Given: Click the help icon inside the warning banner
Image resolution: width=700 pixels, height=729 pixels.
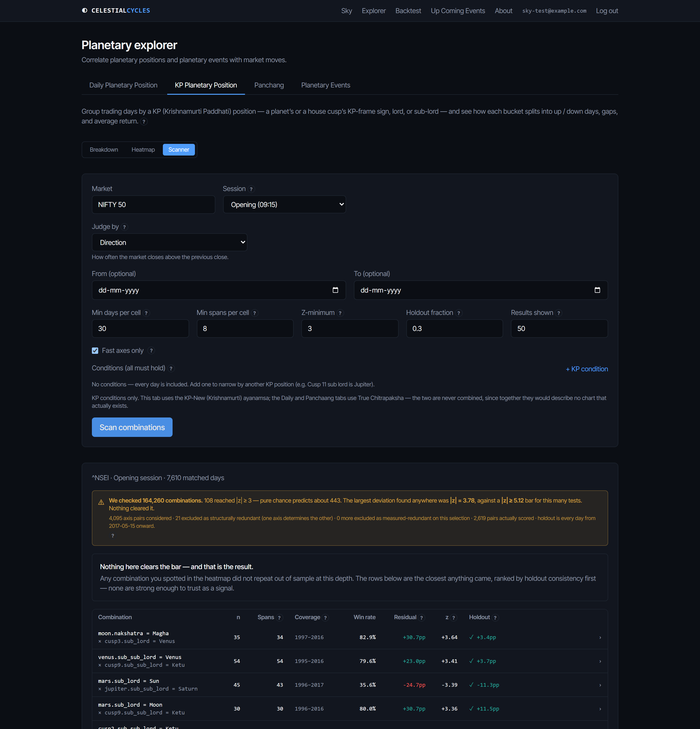Looking at the screenshot, I should (x=113, y=536).
